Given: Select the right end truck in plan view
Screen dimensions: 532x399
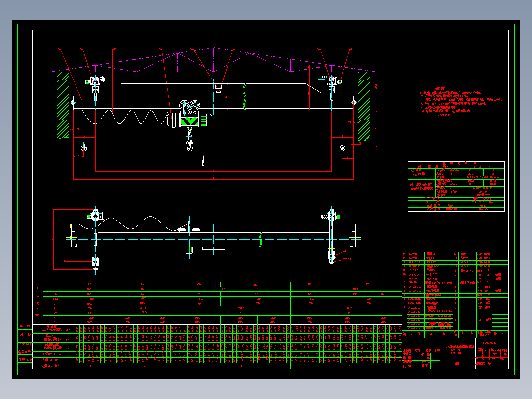Looking at the screenshot, I should pos(332,235).
